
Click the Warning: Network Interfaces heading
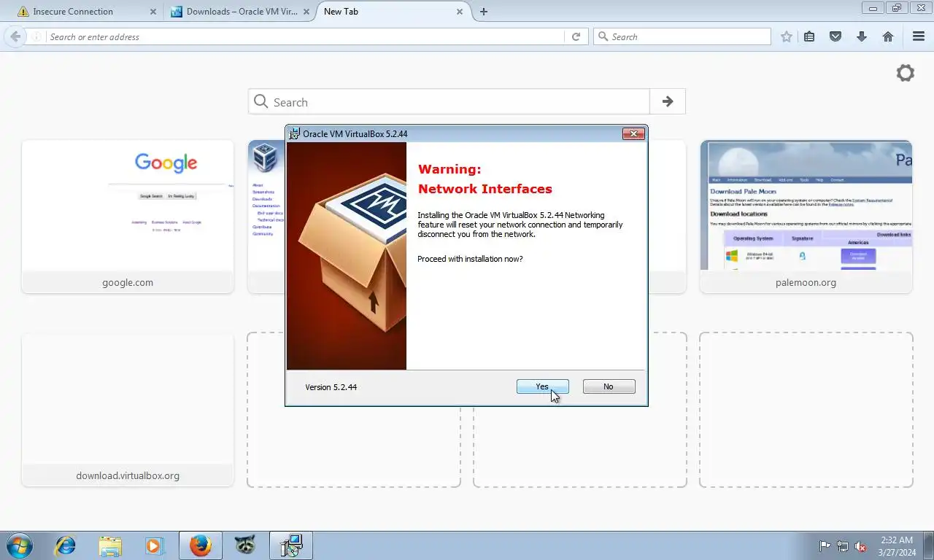[x=485, y=179]
